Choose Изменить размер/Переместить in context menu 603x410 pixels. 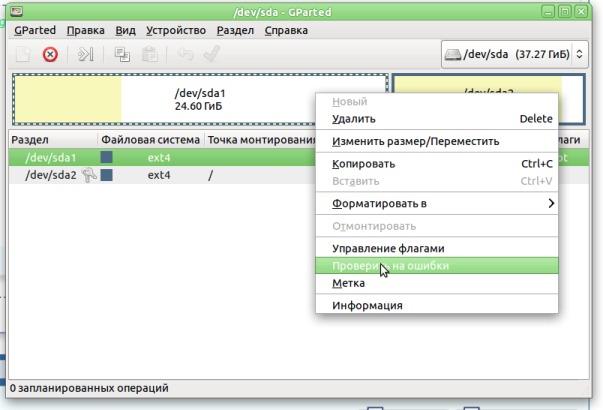[437, 142]
